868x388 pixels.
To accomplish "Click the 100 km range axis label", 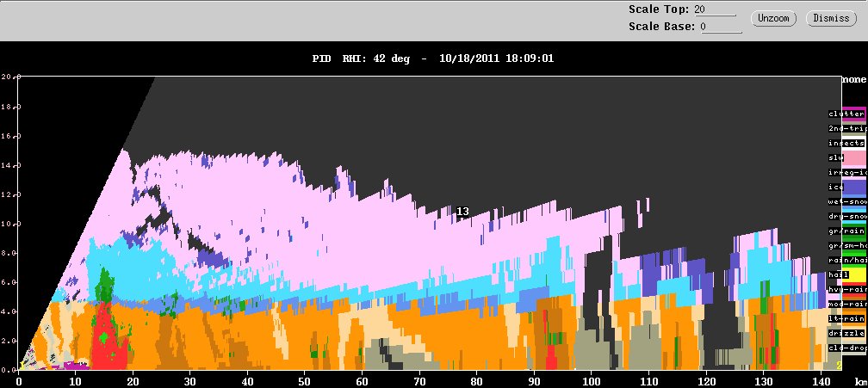I will pos(592,381).
